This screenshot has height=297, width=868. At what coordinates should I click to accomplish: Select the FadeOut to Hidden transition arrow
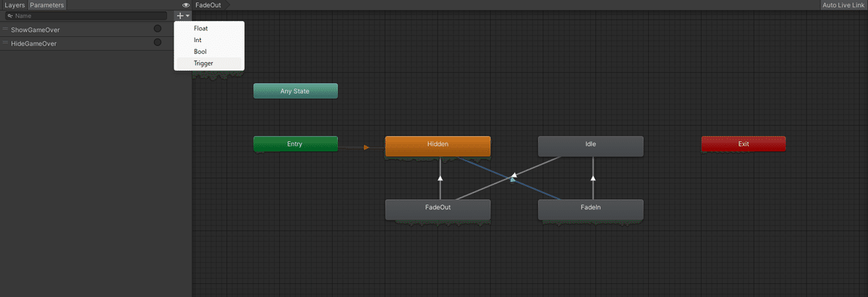tap(440, 177)
